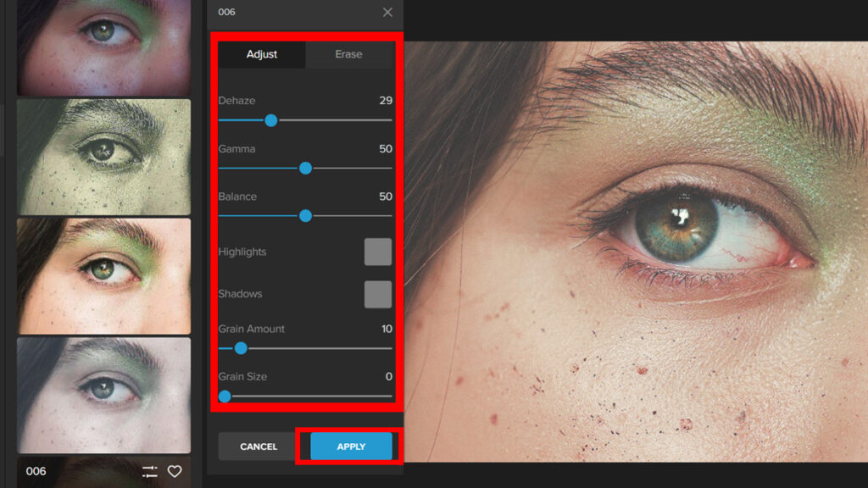Switch to the Erase tab
Screen dimensions: 868x488
[x=348, y=54]
